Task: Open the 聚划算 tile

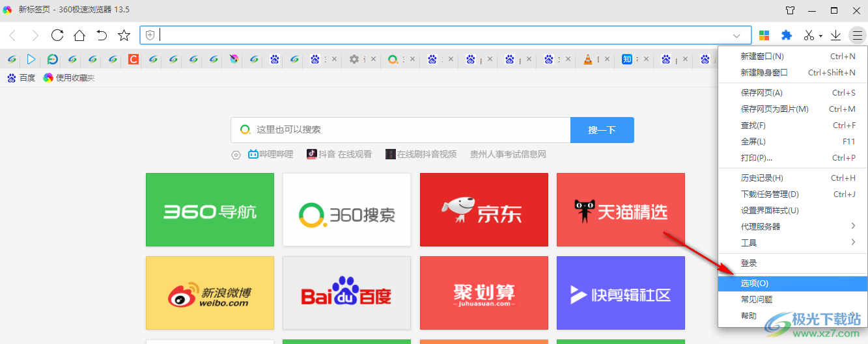Action: point(484,293)
